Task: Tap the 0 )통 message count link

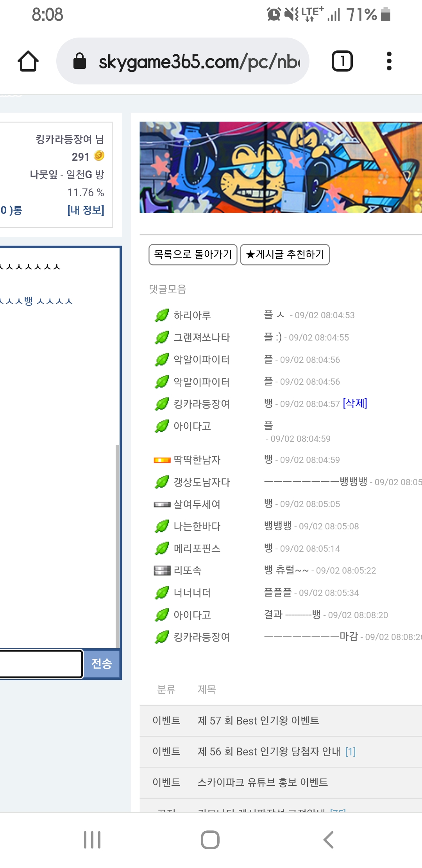Action: 11,210
